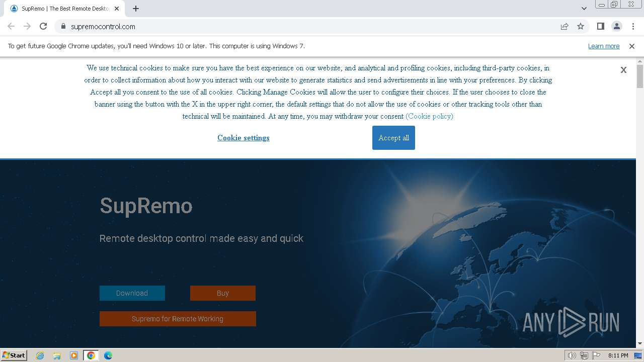644x362 pixels.
Task: Close the cookie banner with X
Action: tap(623, 70)
